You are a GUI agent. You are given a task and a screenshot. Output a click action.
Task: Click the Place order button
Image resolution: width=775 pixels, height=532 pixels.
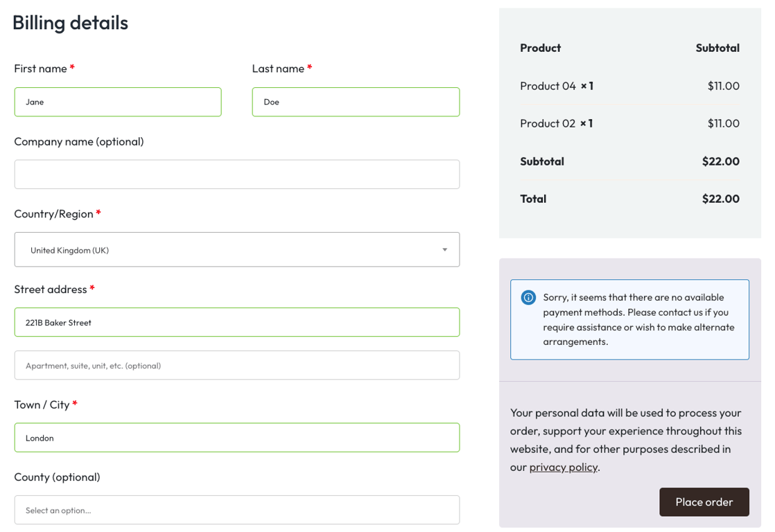[x=704, y=502]
